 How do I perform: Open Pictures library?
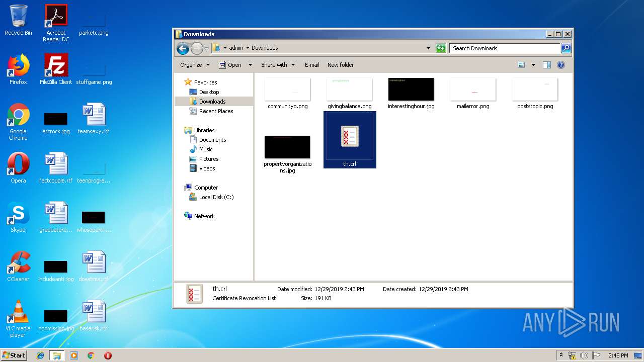click(204, 159)
